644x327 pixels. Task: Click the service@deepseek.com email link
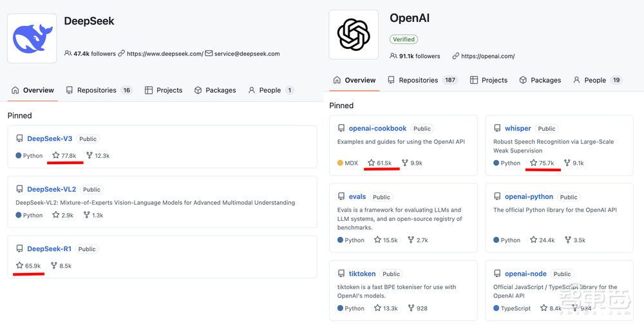tap(247, 54)
